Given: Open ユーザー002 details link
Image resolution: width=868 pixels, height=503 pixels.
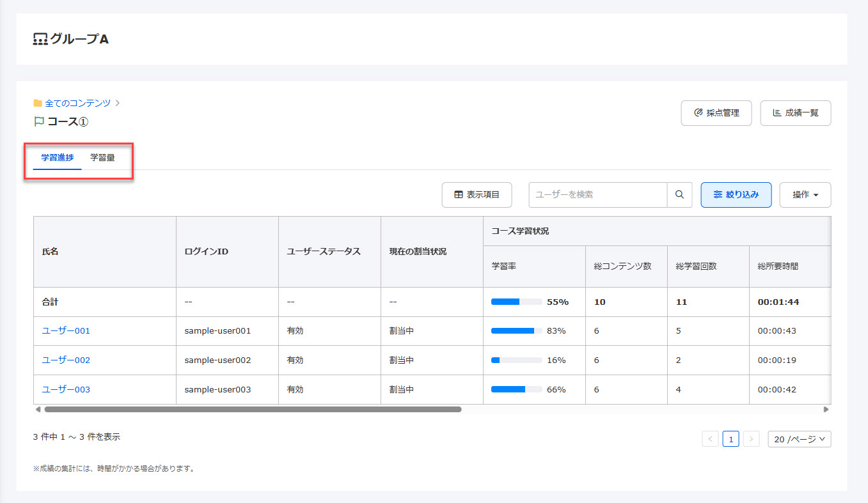Looking at the screenshot, I should pyautogui.click(x=66, y=360).
